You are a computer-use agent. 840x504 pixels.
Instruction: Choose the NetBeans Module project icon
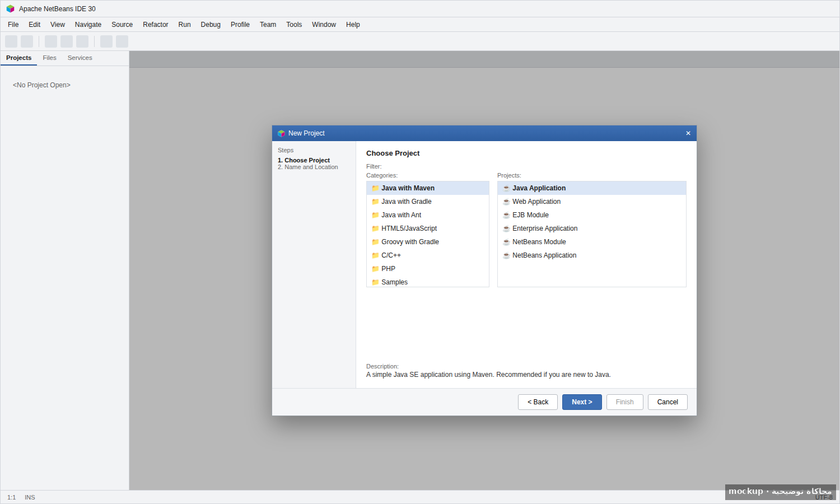click(506, 242)
